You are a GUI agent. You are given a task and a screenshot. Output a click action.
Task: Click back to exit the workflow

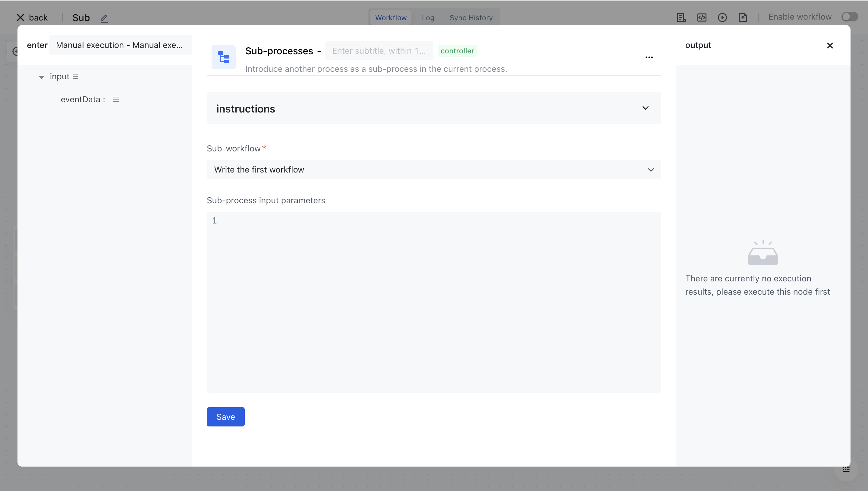click(31, 17)
